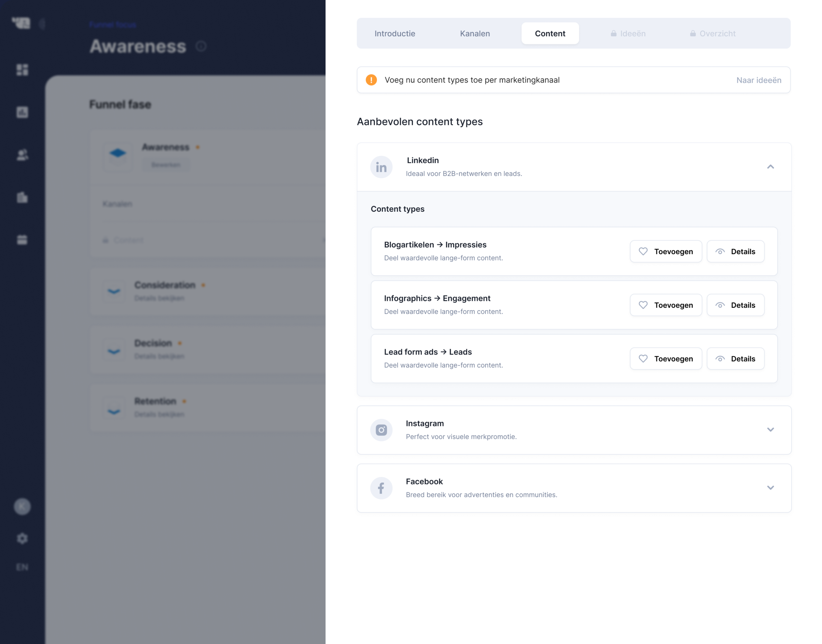
Task: Click the LinkedIn channel icon
Action: point(381,167)
